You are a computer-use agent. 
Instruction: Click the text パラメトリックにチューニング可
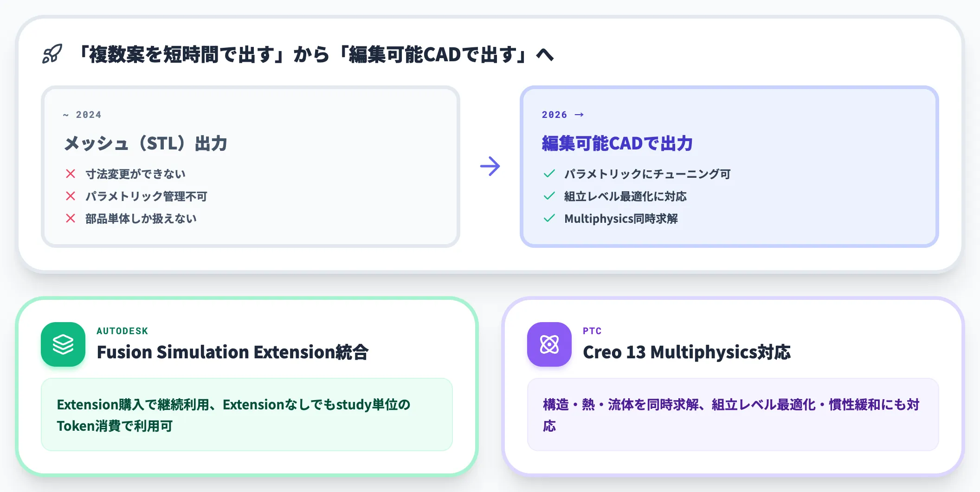coord(647,174)
